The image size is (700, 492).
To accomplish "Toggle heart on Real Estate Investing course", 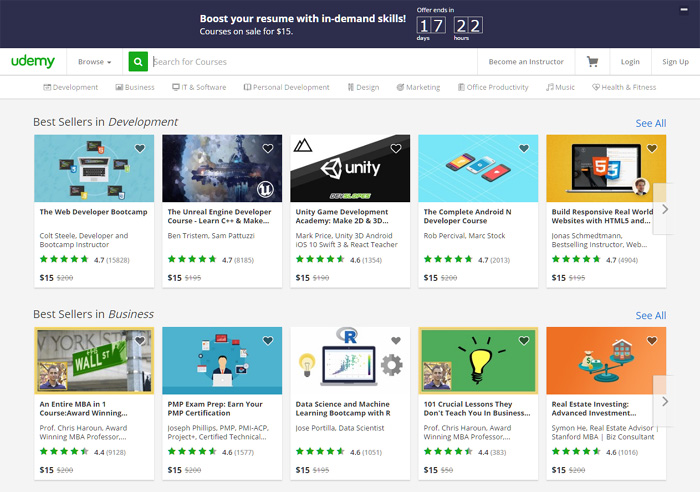I will coord(652,341).
